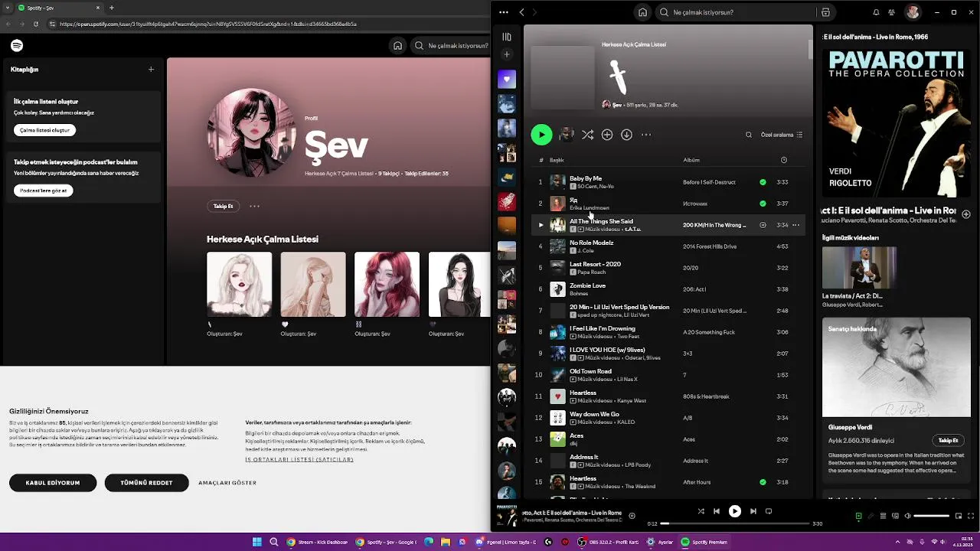Image resolution: width=980 pixels, height=551 pixels.
Task: Open the Windows Start button
Action: coord(257,542)
